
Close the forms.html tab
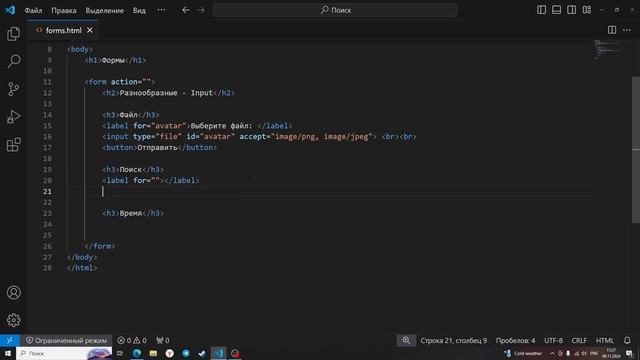click(90, 30)
